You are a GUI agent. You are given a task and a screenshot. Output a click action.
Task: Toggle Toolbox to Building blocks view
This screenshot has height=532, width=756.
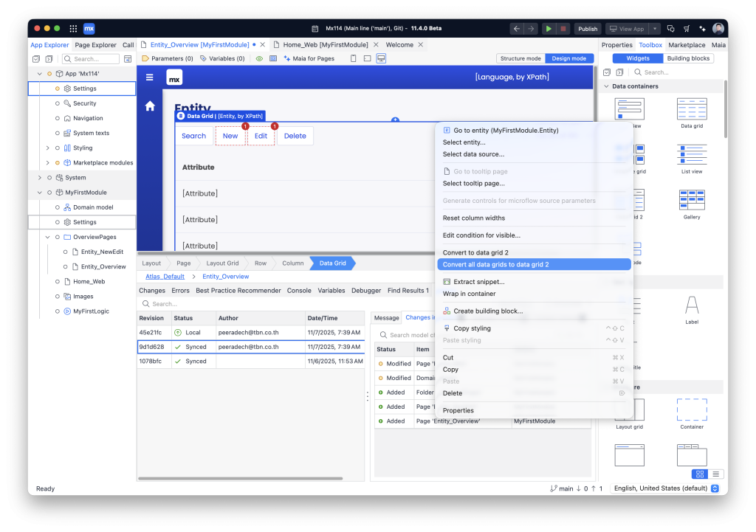pos(687,58)
